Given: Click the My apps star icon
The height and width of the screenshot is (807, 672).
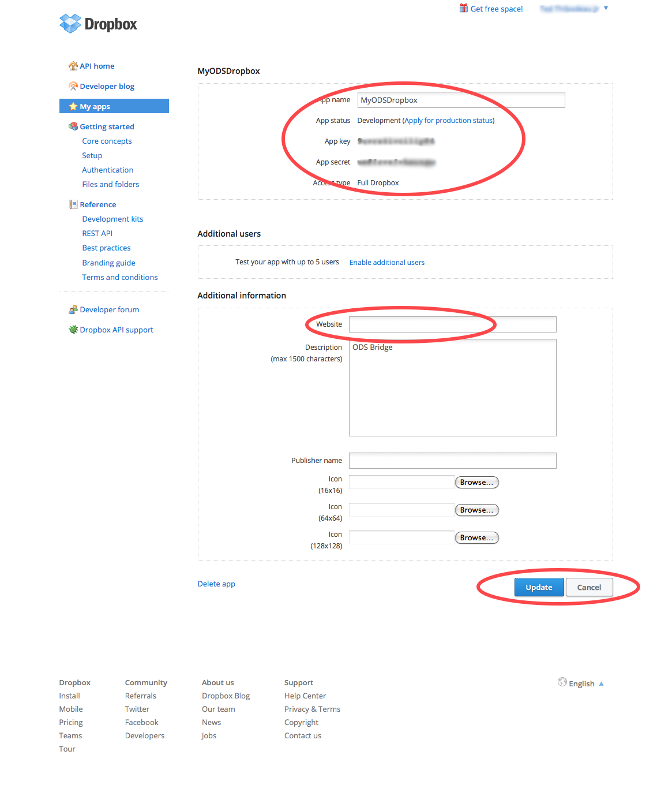Looking at the screenshot, I should [x=73, y=106].
